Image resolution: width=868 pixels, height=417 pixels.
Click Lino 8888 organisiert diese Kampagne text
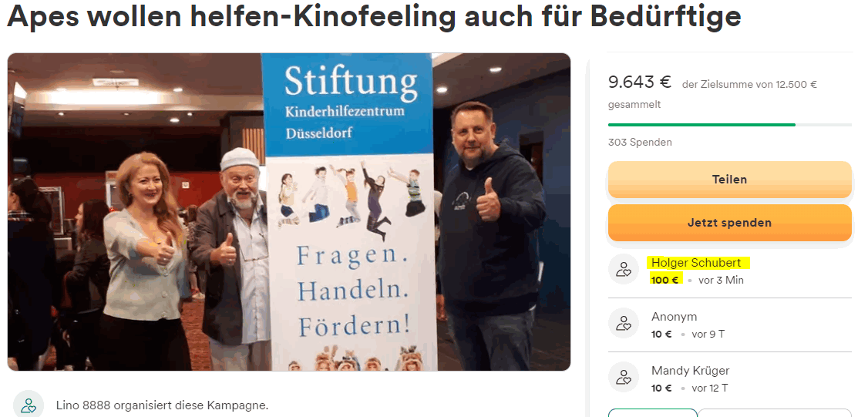pos(162,405)
